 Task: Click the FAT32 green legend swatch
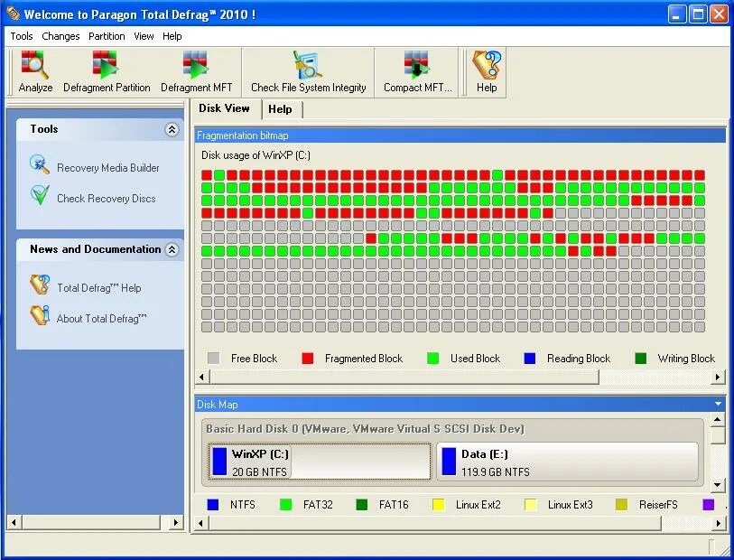click(x=285, y=504)
